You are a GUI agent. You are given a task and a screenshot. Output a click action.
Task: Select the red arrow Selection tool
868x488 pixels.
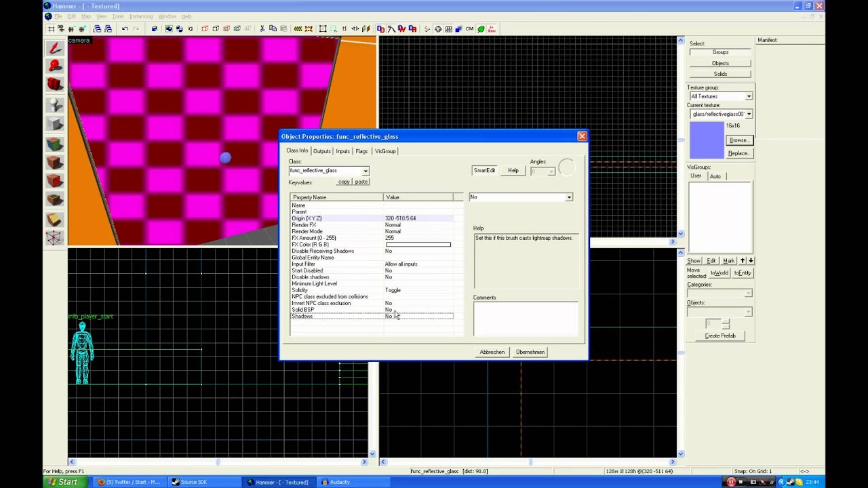[55, 48]
